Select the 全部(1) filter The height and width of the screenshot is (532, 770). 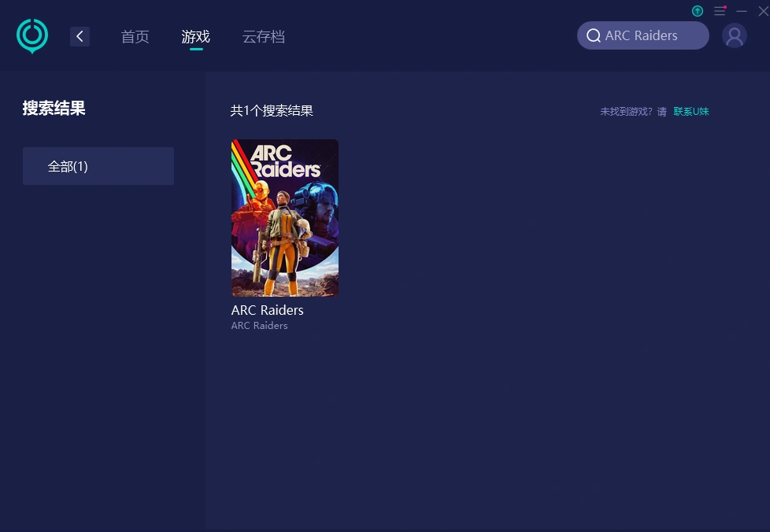(x=98, y=166)
